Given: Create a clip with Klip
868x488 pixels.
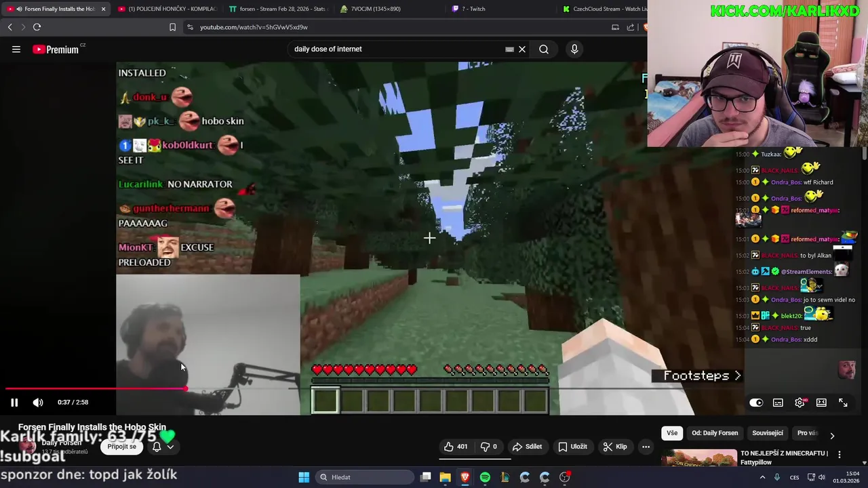Looking at the screenshot, I should 614,447.
